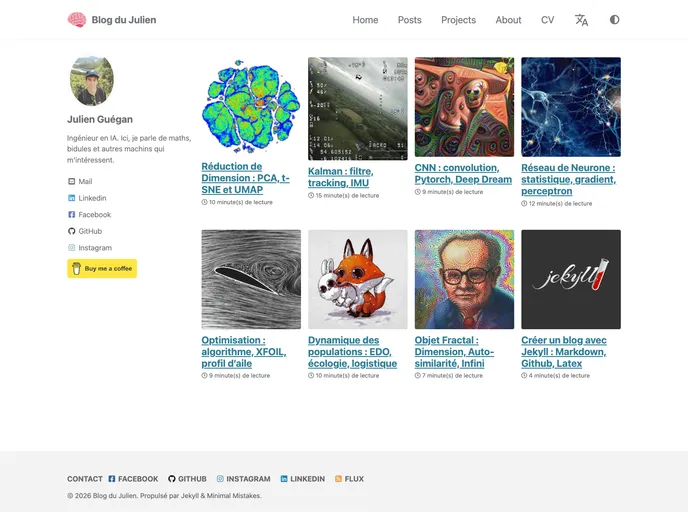Click the Facebook icon in sidebar
This screenshot has width=688, height=512.
pyautogui.click(x=71, y=215)
